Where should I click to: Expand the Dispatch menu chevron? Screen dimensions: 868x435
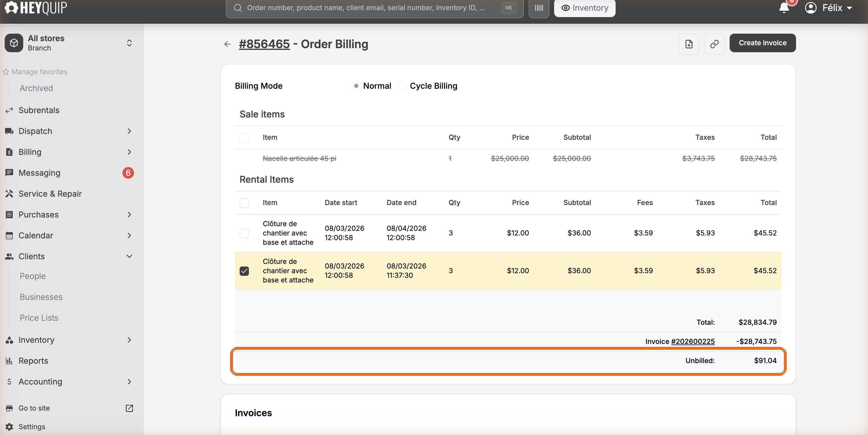129,131
